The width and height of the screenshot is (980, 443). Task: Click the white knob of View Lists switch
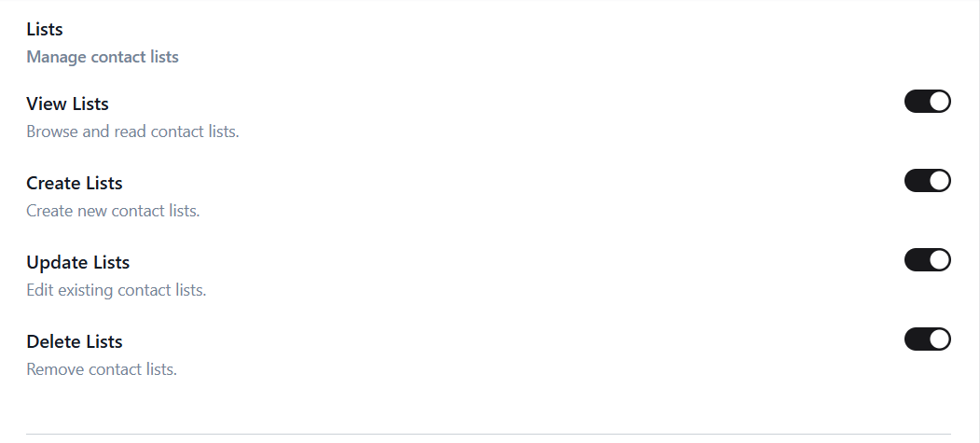click(939, 102)
